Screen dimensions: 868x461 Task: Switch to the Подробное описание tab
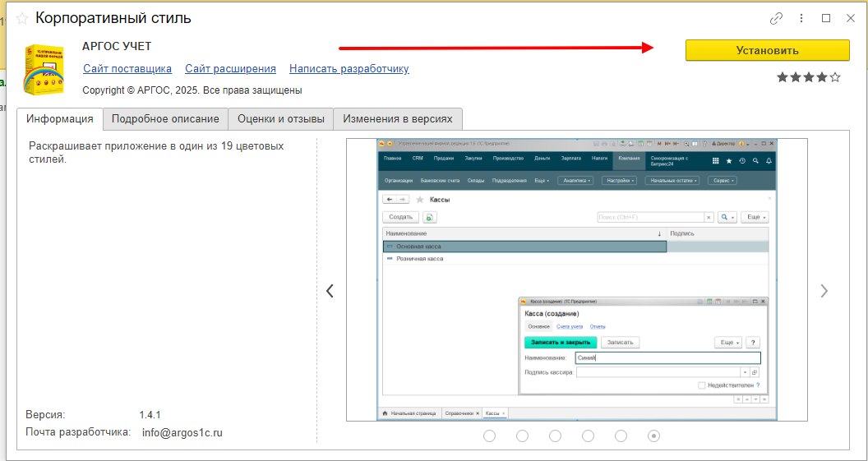(x=165, y=119)
